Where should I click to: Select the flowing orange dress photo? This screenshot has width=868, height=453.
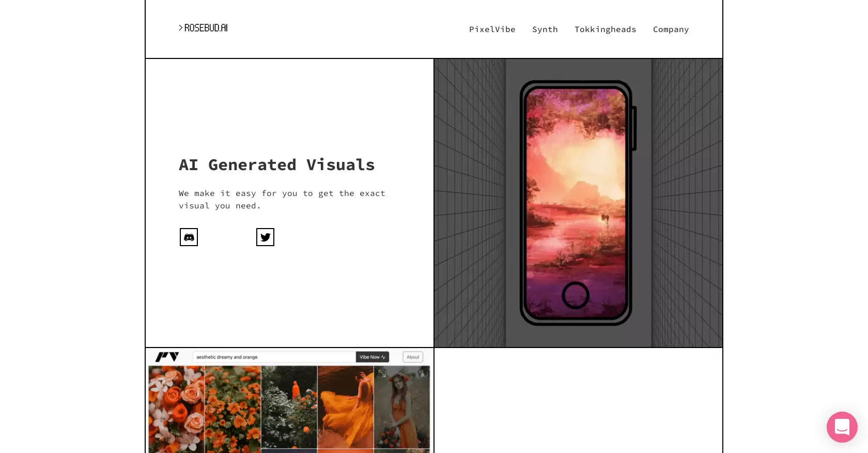[345, 407]
